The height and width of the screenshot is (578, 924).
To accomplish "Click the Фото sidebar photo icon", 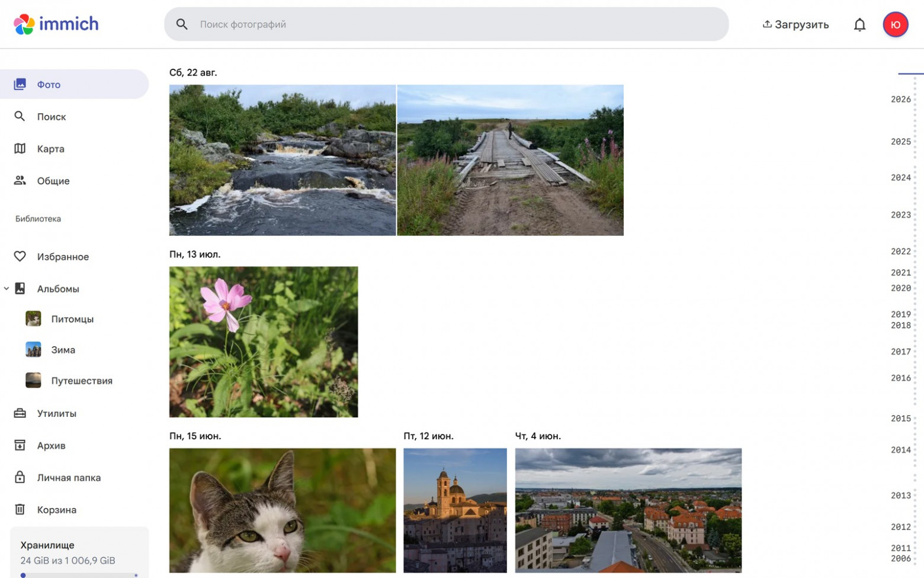I will [20, 84].
